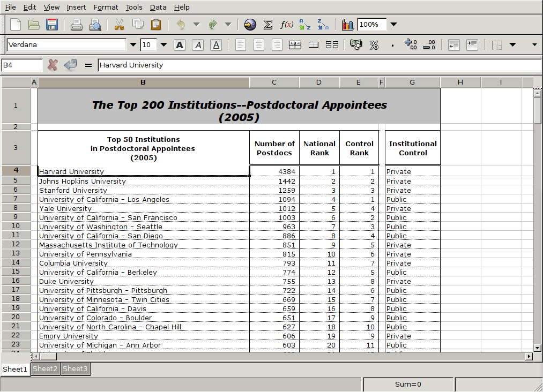Apply percent format to the cell
This screenshot has height=392, width=543.
(x=374, y=44)
